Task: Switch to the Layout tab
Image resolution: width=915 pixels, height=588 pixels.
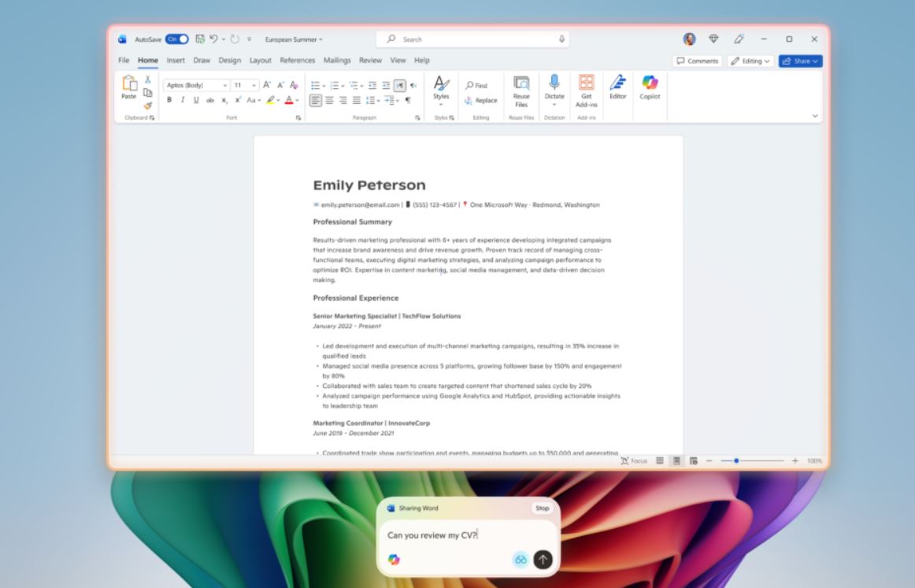Action: click(x=261, y=60)
